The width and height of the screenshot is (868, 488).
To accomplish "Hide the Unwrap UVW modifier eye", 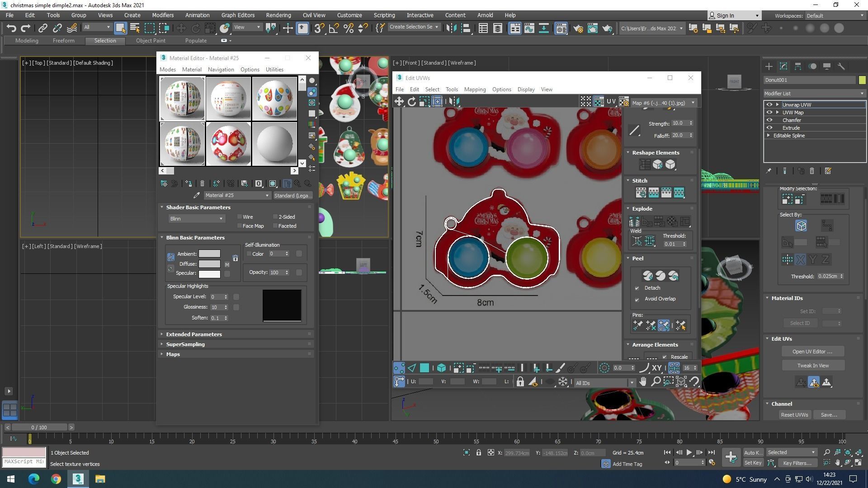I will [x=769, y=105].
